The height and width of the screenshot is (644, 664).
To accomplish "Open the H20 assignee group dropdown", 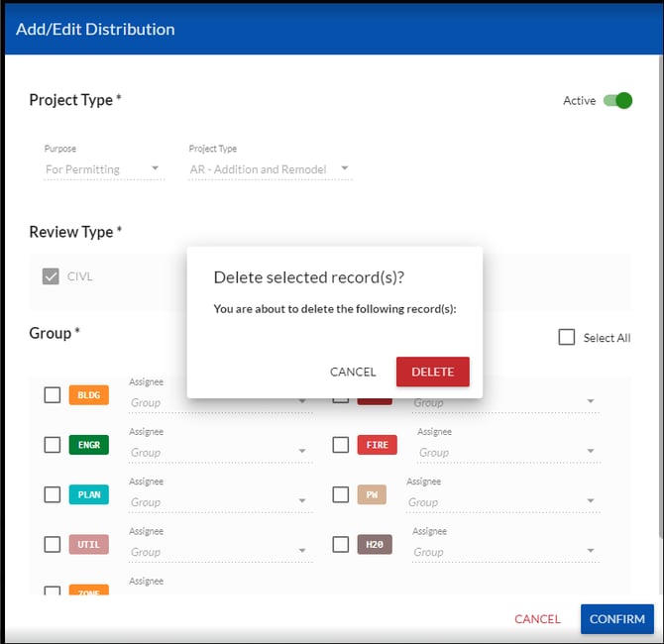I will (x=505, y=552).
